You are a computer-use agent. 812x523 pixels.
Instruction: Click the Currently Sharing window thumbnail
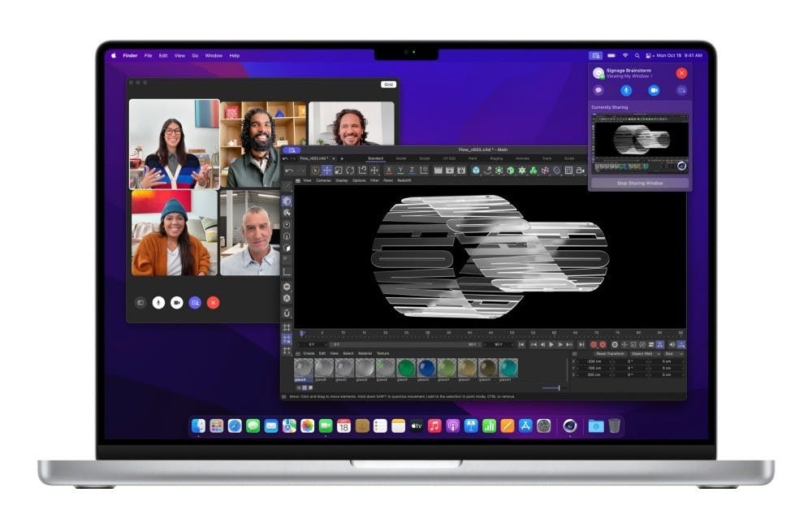pyautogui.click(x=640, y=144)
